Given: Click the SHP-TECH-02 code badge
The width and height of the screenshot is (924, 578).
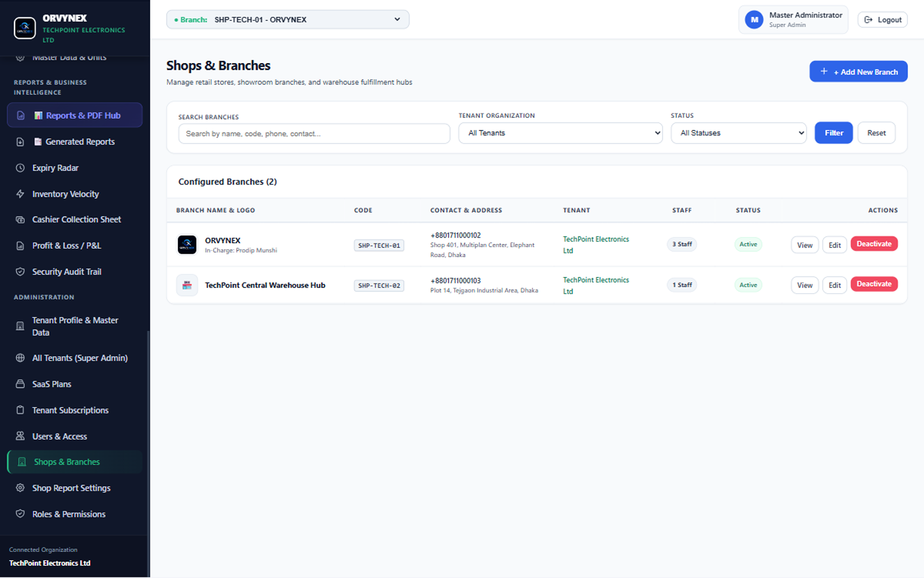Looking at the screenshot, I should coord(379,286).
